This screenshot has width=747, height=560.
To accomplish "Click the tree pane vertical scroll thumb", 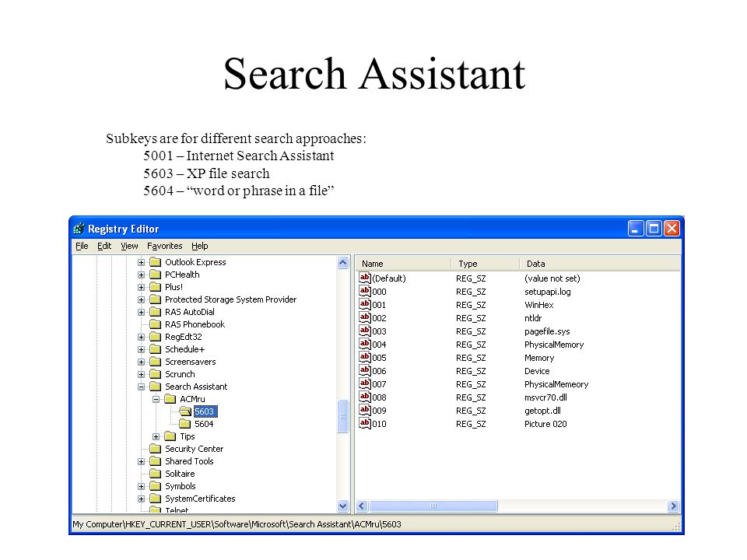I will point(343,416).
